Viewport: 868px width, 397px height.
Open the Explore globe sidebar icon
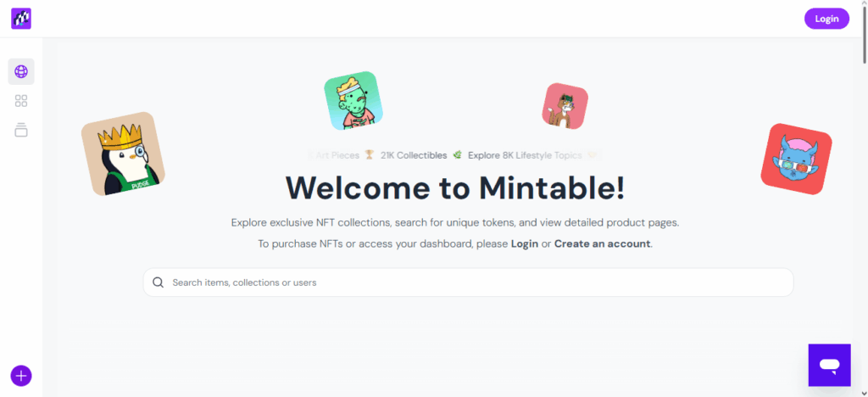coord(21,71)
